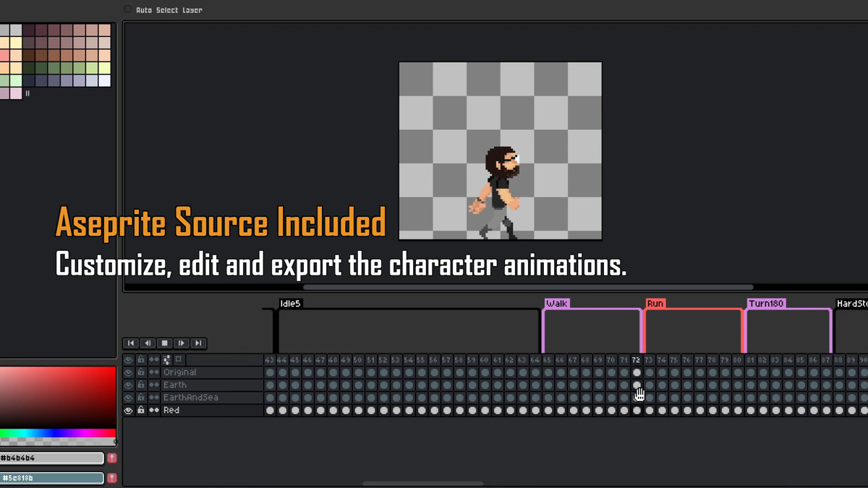Lock the Earth layer
Image resolution: width=868 pixels, height=488 pixels.
(x=141, y=385)
